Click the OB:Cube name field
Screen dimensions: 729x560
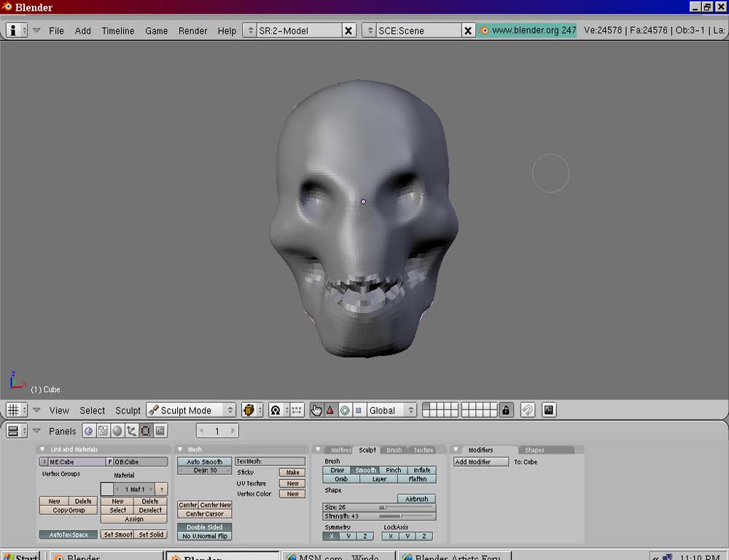(x=141, y=462)
